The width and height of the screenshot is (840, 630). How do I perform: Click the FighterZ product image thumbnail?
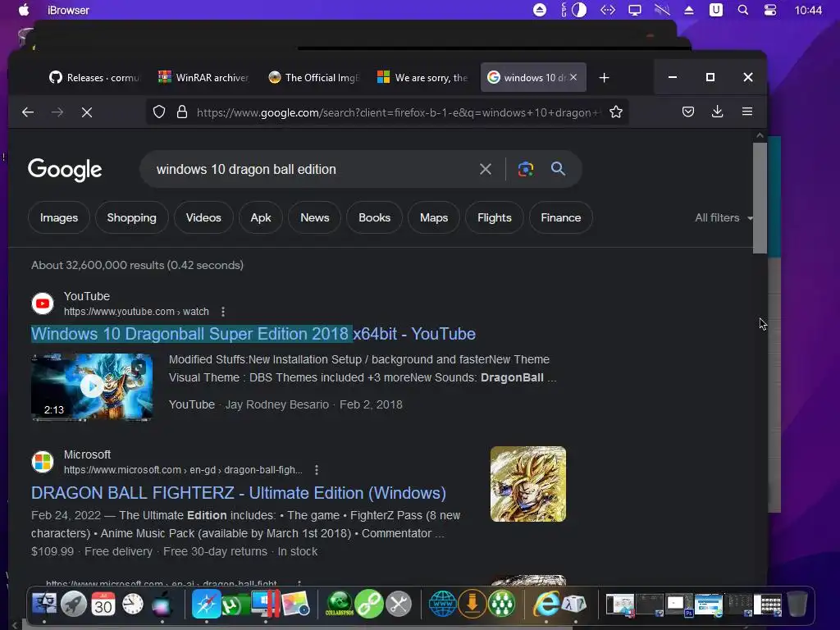pyautogui.click(x=528, y=484)
